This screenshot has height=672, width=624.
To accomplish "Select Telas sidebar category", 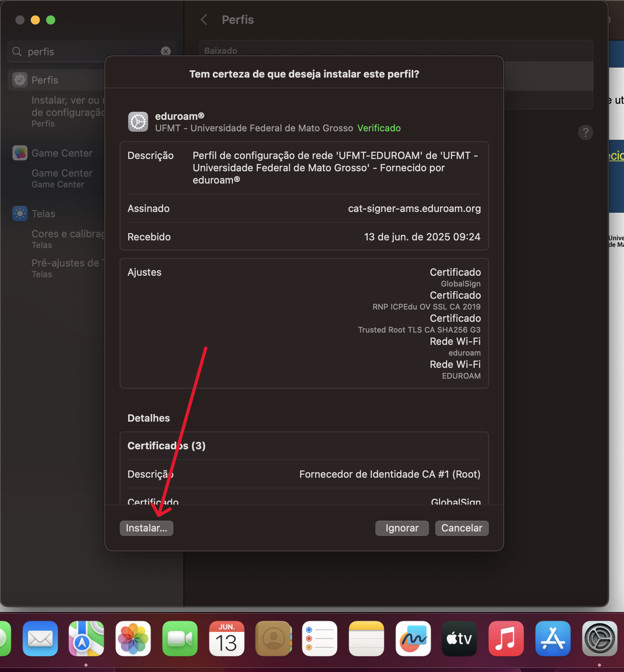I will [43, 214].
